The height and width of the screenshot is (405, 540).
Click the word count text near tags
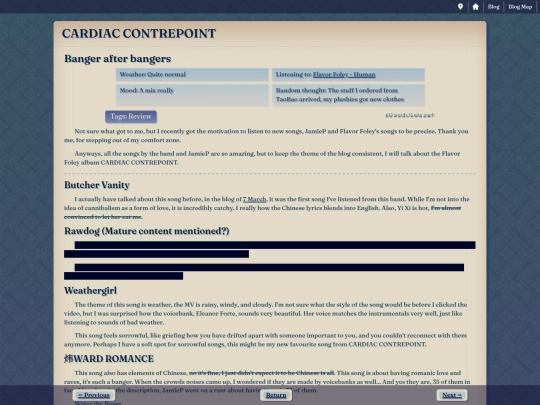(x=410, y=115)
